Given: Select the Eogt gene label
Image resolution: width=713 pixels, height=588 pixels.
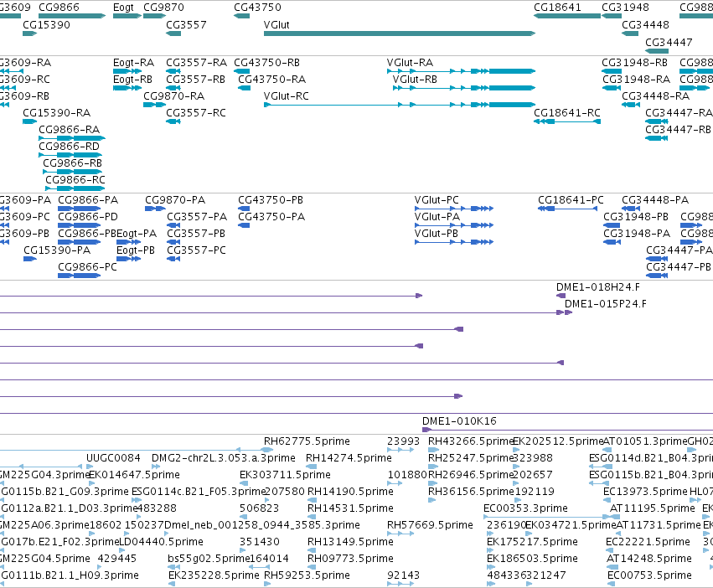Looking at the screenshot, I should coord(124,8).
